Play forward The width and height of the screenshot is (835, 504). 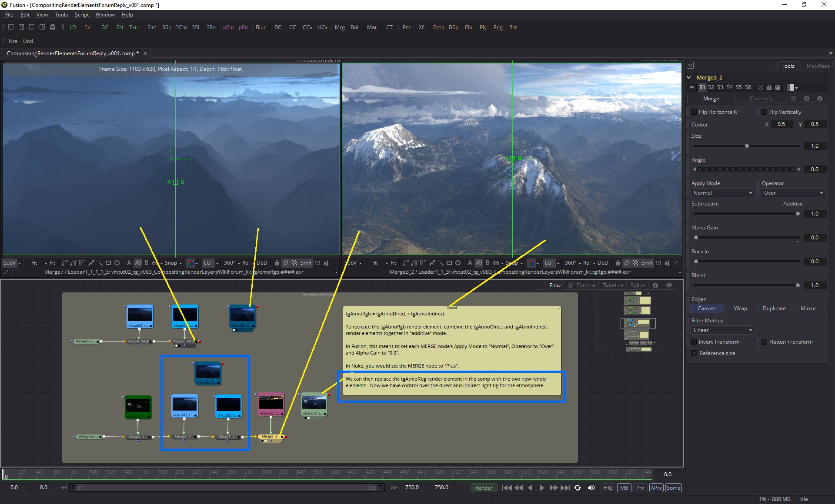pyautogui.click(x=542, y=487)
